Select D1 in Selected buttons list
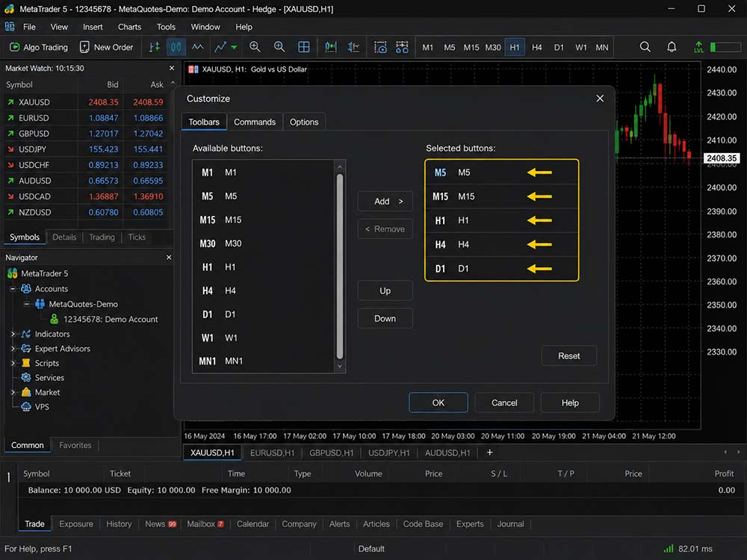The width and height of the screenshot is (747, 560). coord(502,269)
